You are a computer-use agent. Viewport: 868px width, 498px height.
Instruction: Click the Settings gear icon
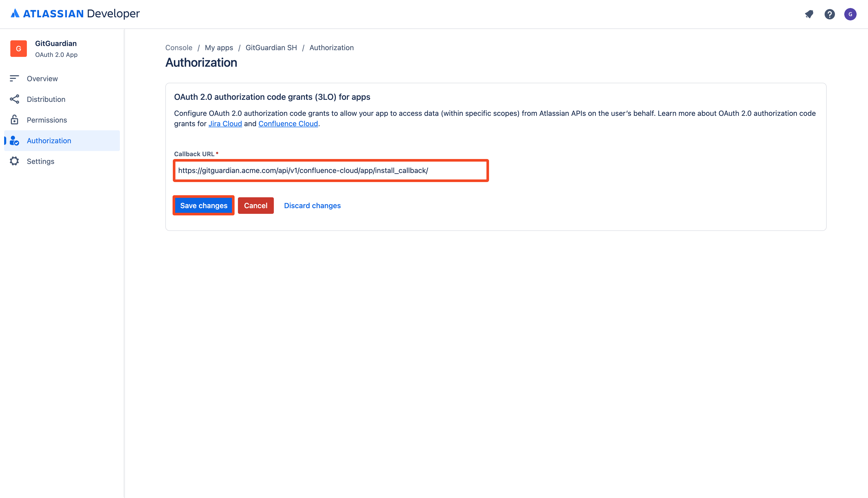[x=14, y=161]
